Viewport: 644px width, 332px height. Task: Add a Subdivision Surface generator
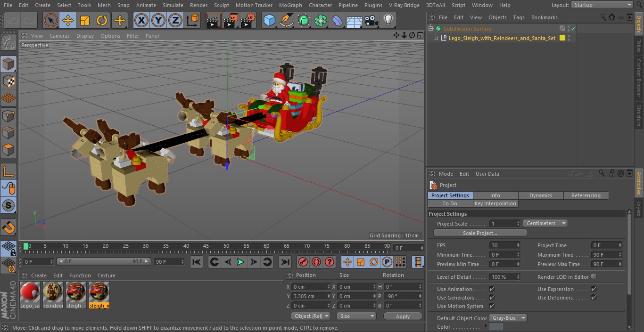click(x=304, y=20)
